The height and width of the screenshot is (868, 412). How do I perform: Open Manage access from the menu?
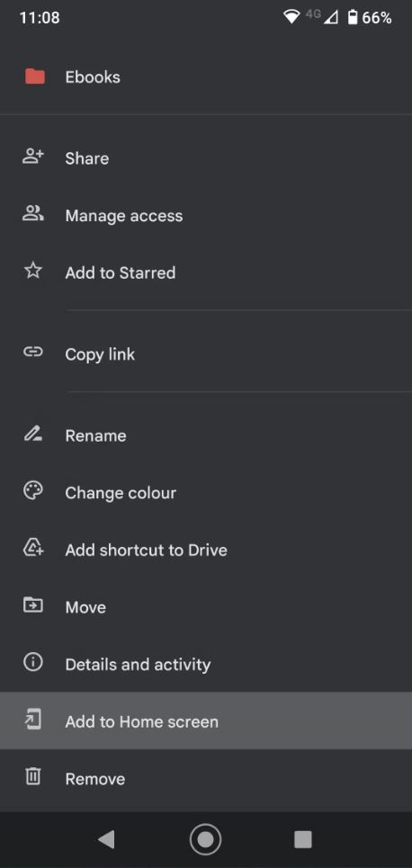tap(206, 215)
